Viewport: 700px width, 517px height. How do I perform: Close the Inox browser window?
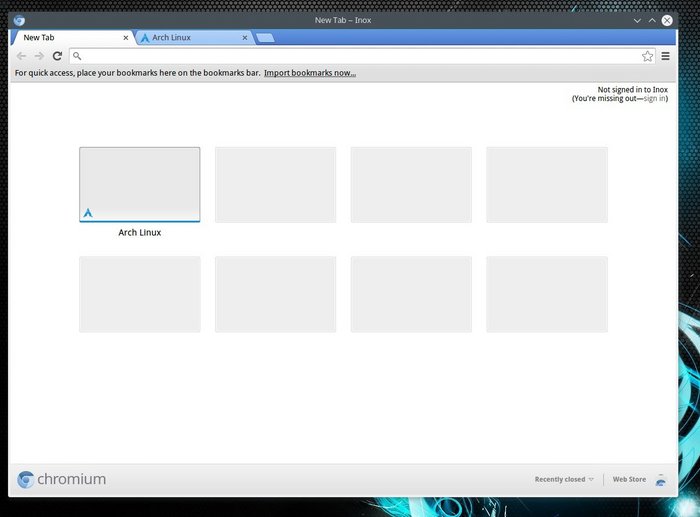(667, 21)
